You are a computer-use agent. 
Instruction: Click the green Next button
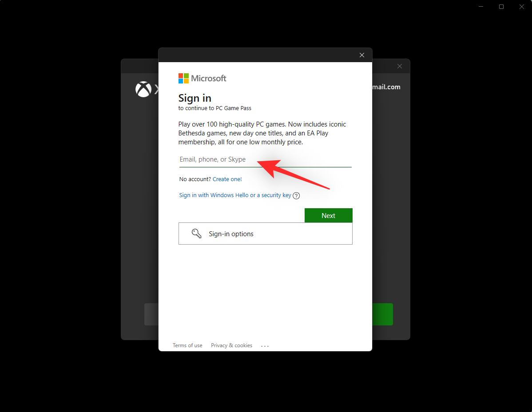[x=329, y=216]
